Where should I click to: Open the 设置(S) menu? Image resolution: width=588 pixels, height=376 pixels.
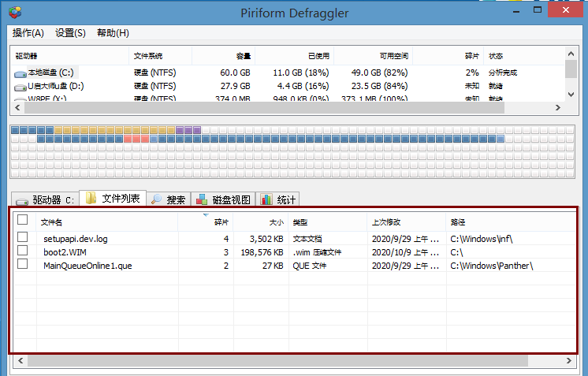[70, 33]
